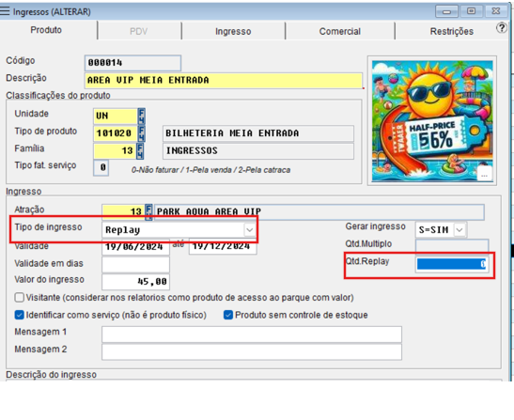Switch to the Comercial tab
This screenshot has height=420, width=514.
[340, 31]
